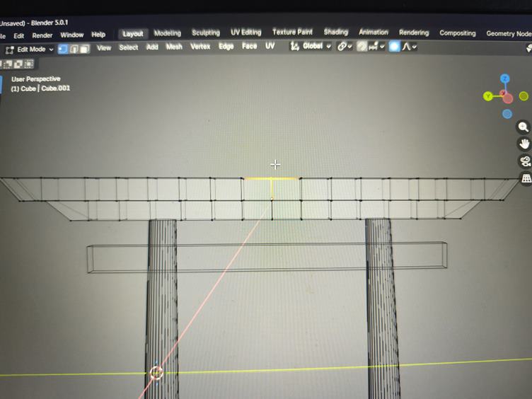Select face select mode icon
Image resolution: width=532 pixels, height=399 pixels.
pos(84,49)
